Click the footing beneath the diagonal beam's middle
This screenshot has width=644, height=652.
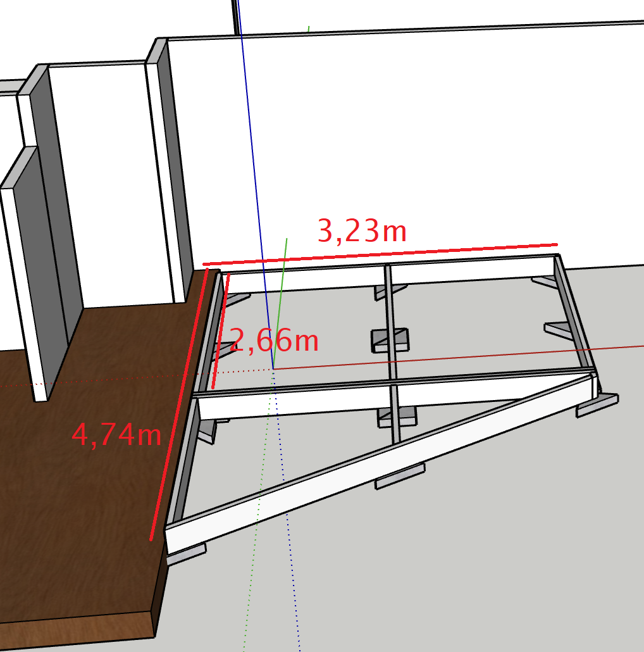400,476
